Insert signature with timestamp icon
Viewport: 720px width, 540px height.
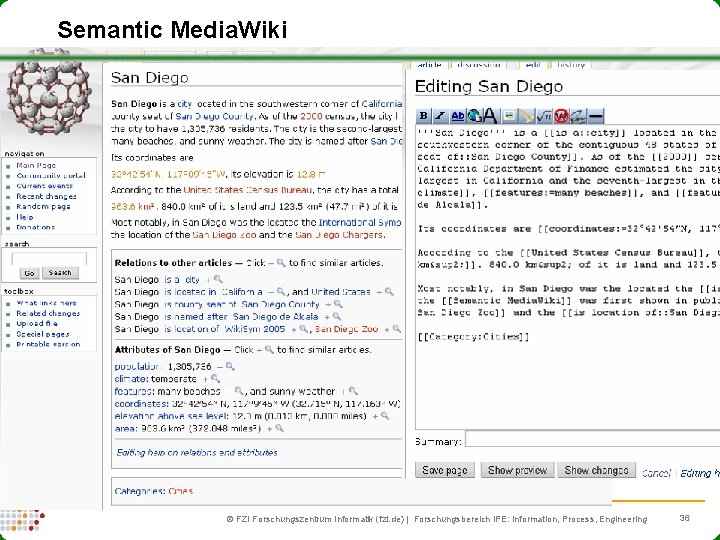point(578,116)
